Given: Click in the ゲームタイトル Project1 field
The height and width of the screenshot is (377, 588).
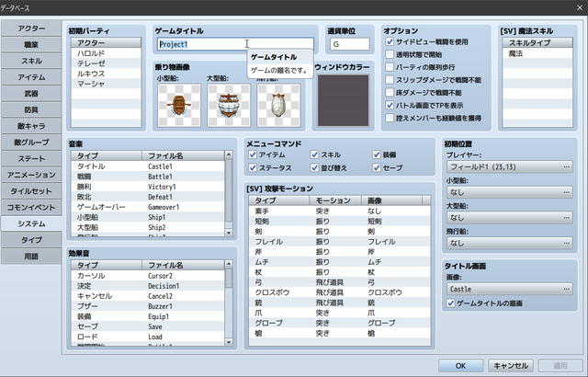Looking at the screenshot, I should tap(235, 44).
